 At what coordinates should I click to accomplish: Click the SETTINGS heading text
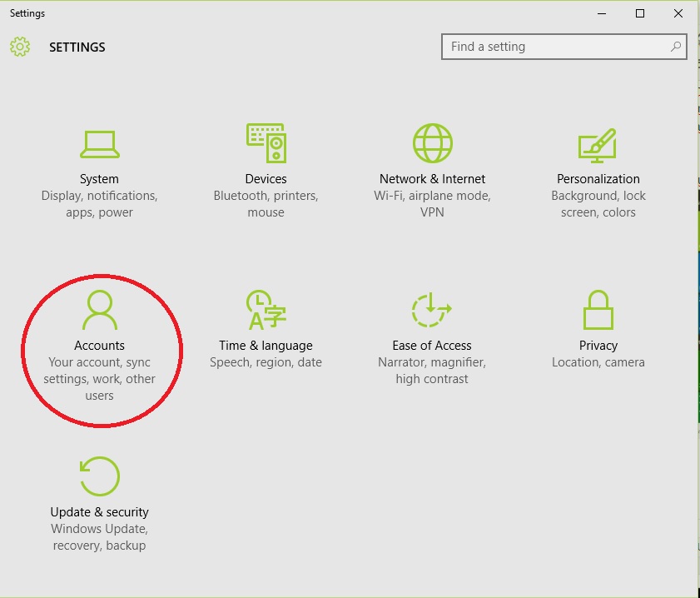coord(77,47)
